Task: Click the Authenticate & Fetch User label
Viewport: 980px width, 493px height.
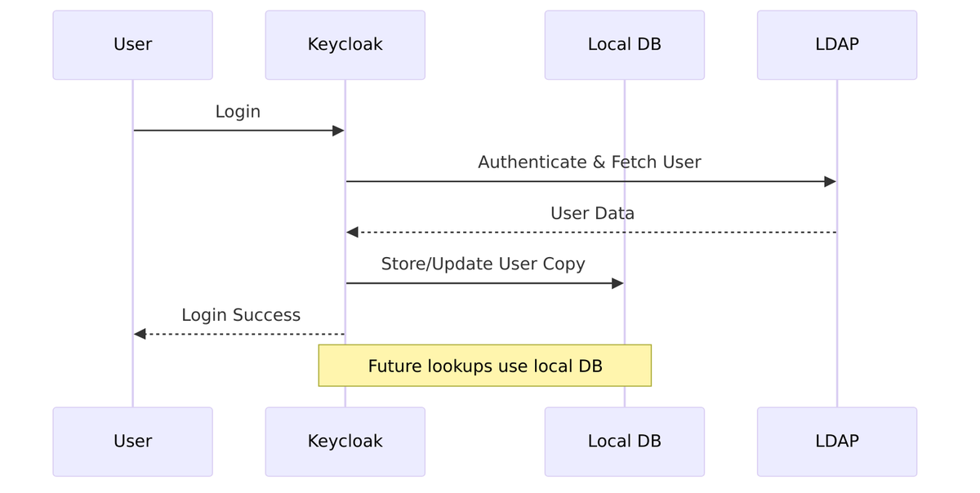Action: click(x=589, y=162)
